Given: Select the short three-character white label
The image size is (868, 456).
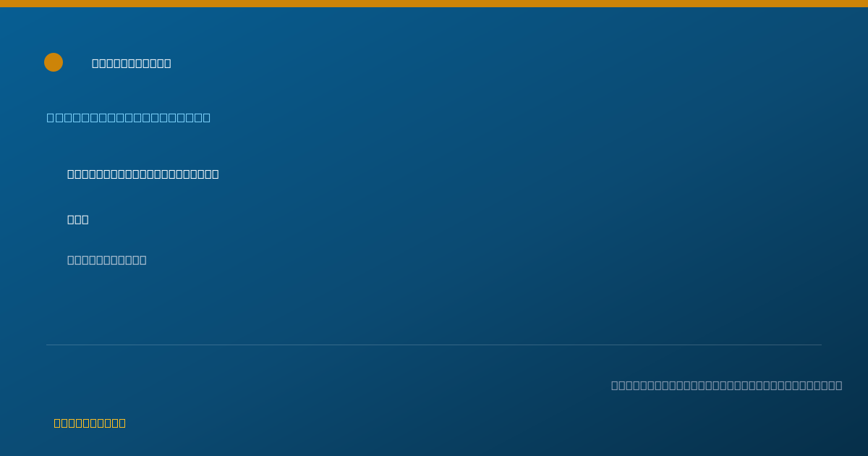Looking at the screenshot, I should (78, 219).
